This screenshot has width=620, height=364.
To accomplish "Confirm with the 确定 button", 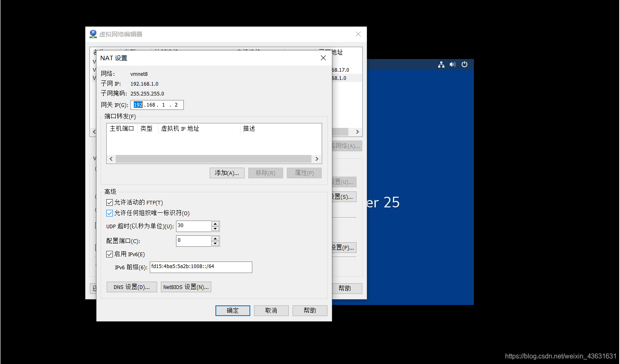I will pyautogui.click(x=233, y=311).
